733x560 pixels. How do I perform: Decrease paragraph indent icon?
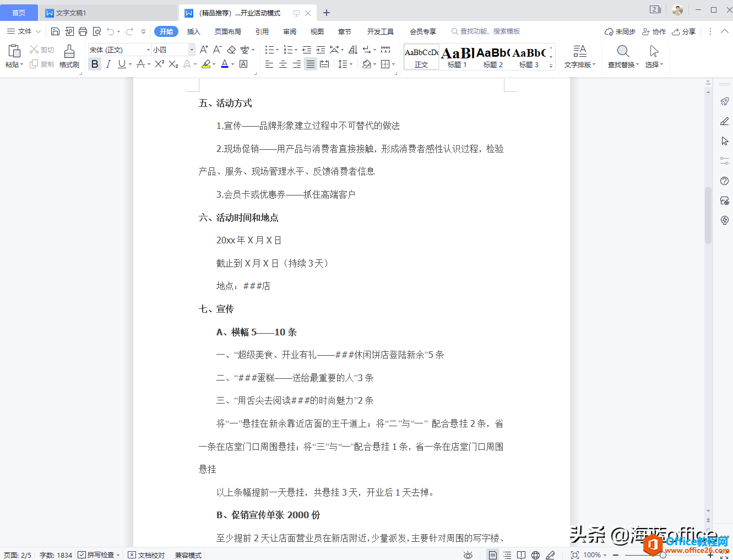tap(307, 50)
